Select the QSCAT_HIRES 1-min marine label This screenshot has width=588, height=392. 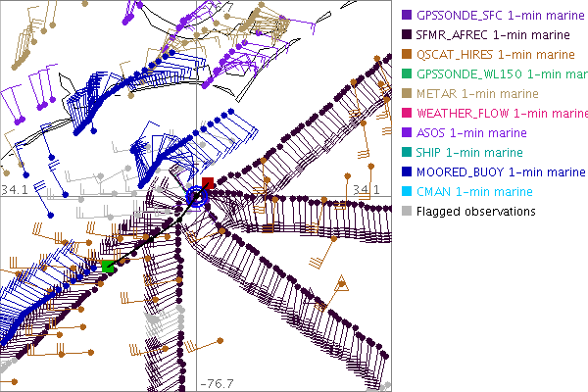[495, 55]
